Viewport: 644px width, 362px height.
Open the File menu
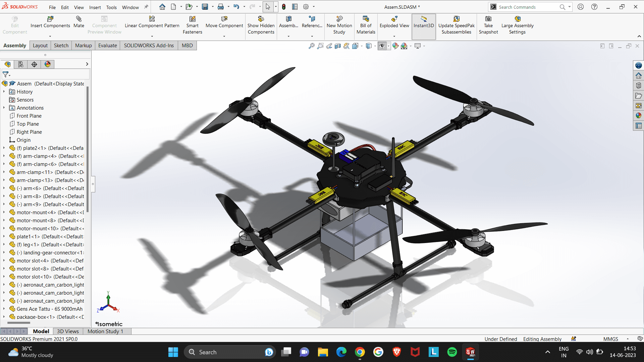pyautogui.click(x=52, y=7)
